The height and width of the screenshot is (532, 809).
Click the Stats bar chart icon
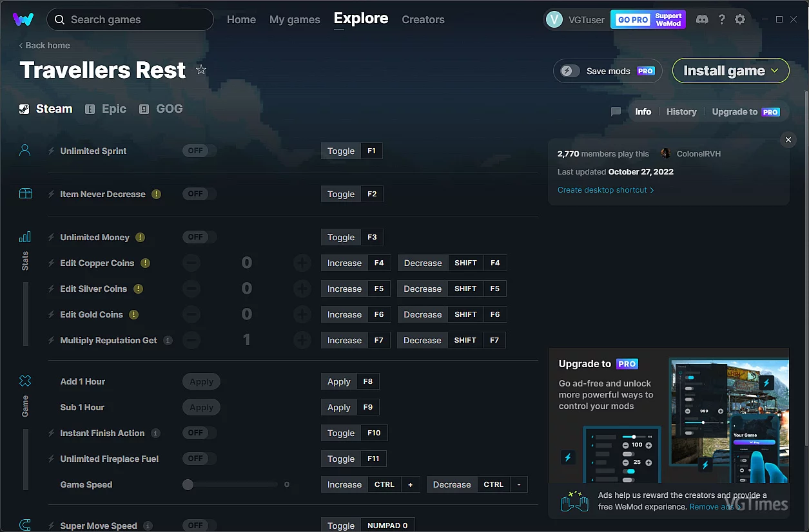[25, 237]
